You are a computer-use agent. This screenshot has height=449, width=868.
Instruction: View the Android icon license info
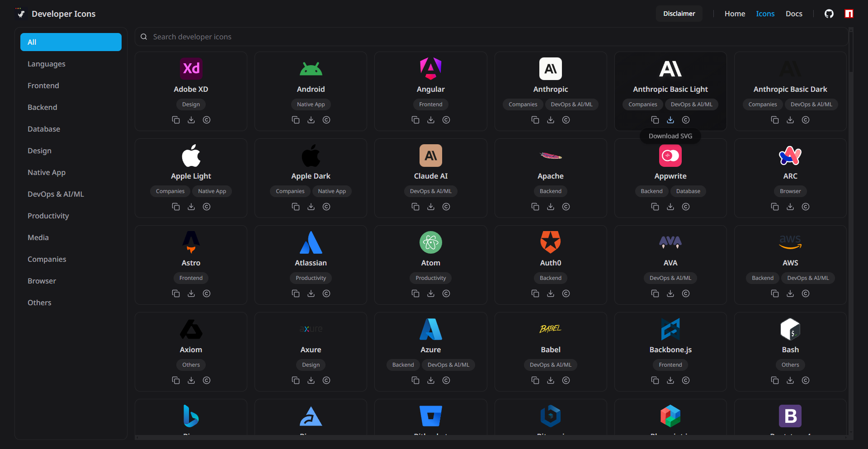[326, 120]
